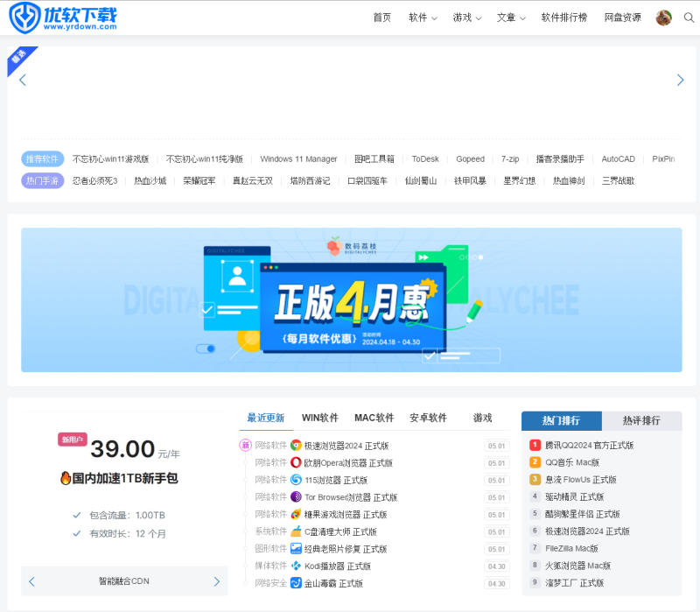Click the 糖果游戏浏览器 app icon

tap(296, 514)
